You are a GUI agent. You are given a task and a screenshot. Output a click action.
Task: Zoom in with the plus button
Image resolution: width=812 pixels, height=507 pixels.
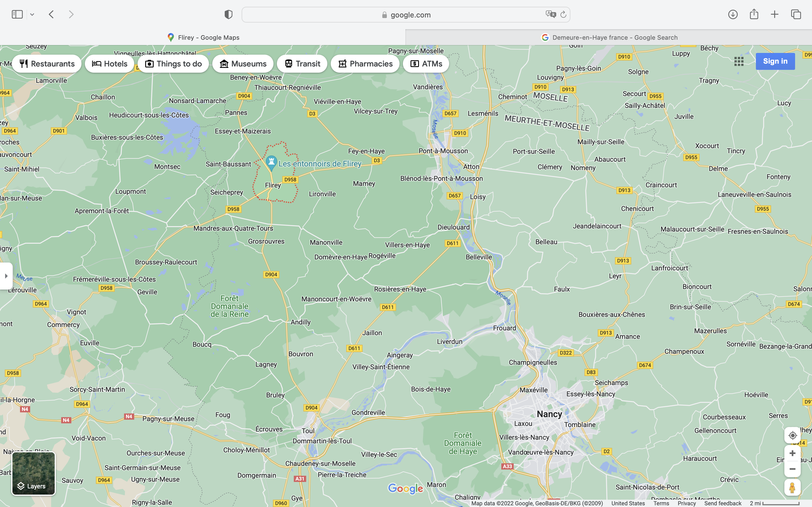click(792, 453)
